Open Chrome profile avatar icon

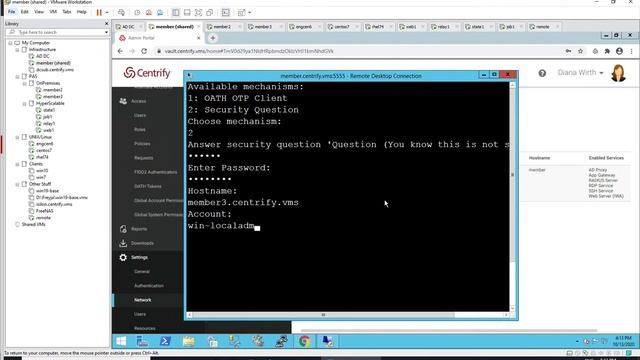click(620, 51)
